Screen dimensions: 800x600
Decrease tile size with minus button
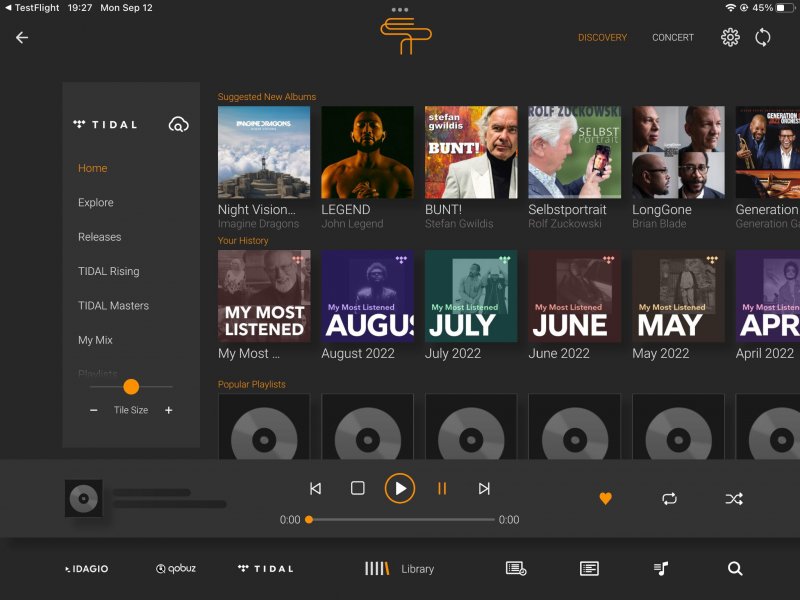point(93,410)
